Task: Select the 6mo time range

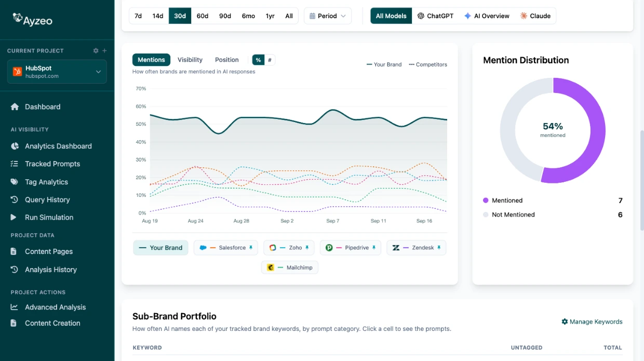Action: (x=248, y=16)
